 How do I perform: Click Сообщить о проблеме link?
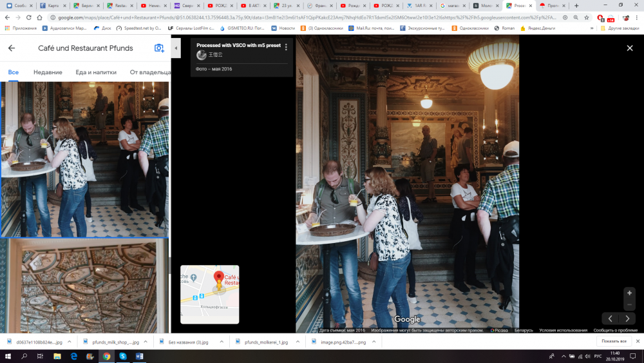616,330
